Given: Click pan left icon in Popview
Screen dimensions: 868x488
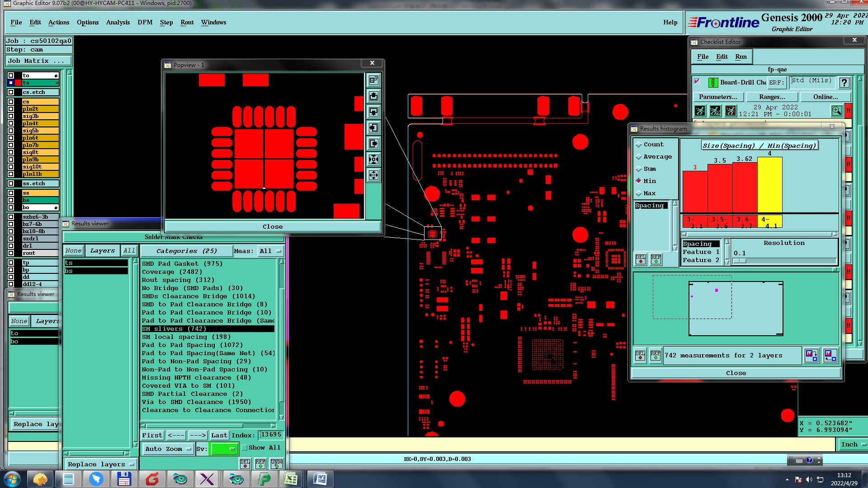Looking at the screenshot, I should click(x=373, y=128).
